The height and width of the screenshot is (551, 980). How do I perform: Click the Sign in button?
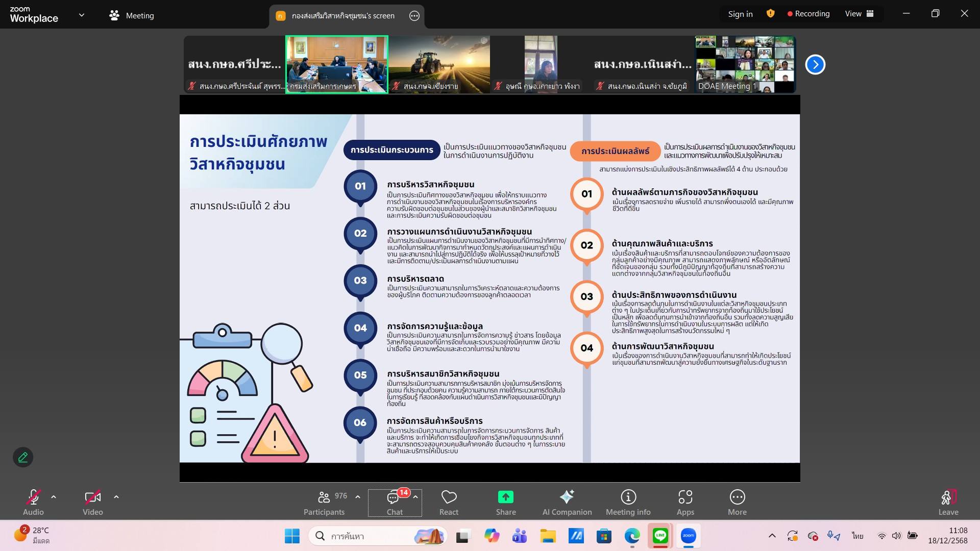740,14
